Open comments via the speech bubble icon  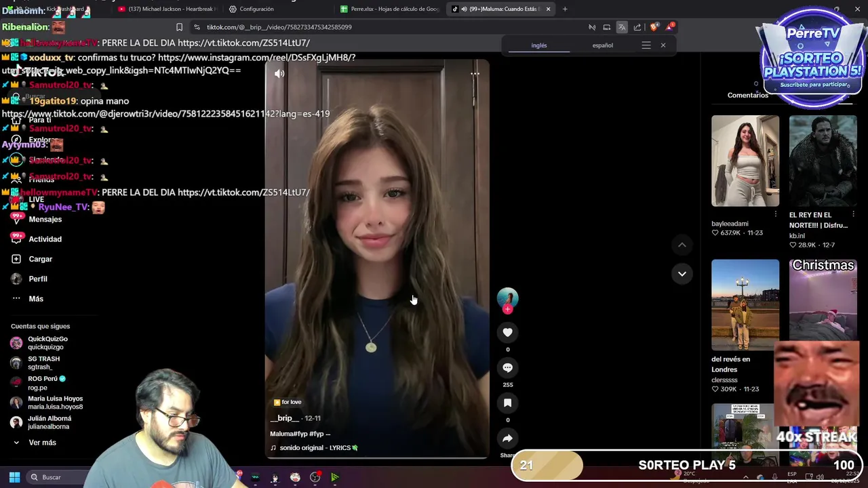tap(507, 367)
